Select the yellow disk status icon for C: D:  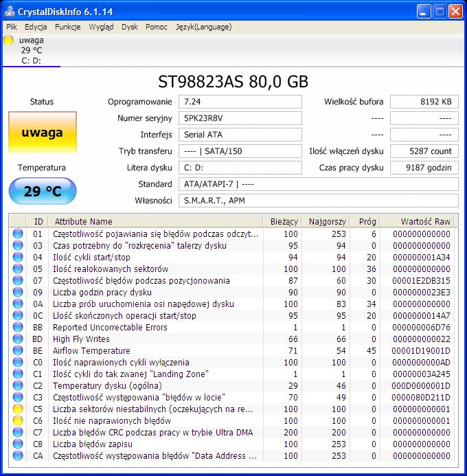[x=8, y=40]
